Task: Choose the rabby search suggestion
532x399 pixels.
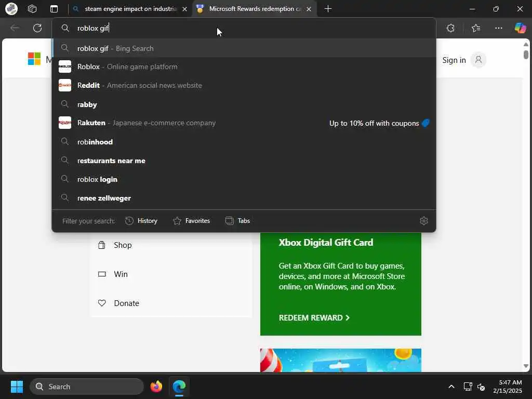Action: pos(244,104)
